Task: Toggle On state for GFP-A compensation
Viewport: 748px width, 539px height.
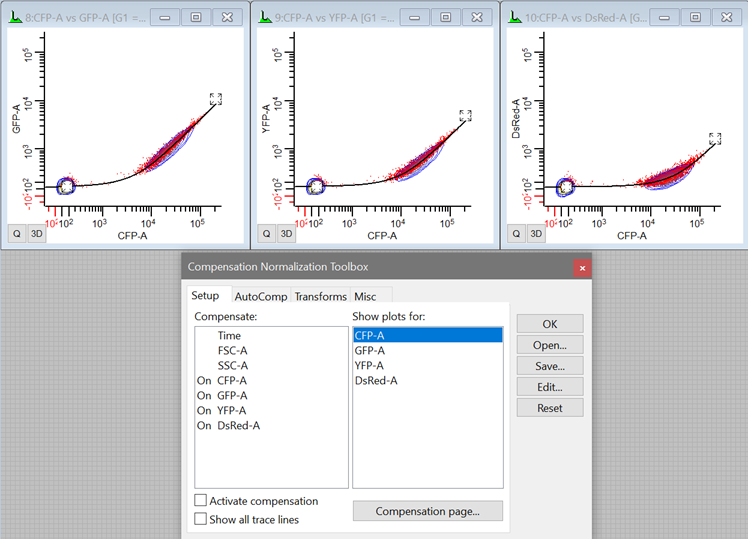Action: click(x=204, y=395)
